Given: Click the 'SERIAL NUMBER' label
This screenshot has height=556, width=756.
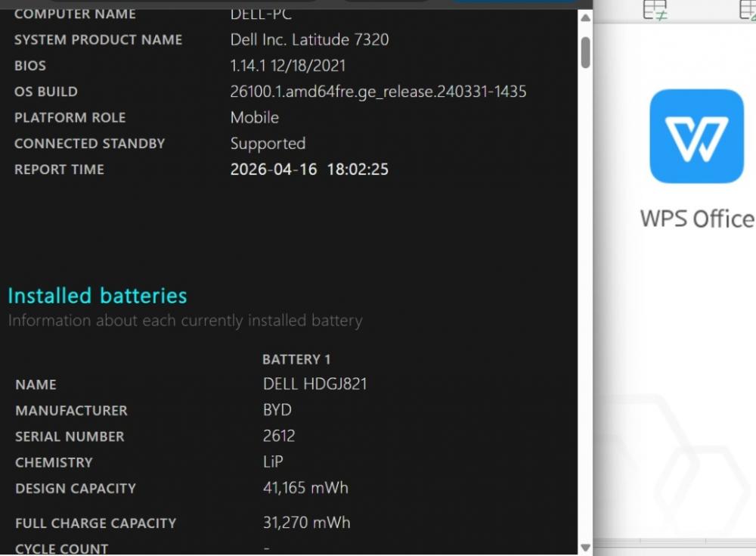Looking at the screenshot, I should (70, 436).
